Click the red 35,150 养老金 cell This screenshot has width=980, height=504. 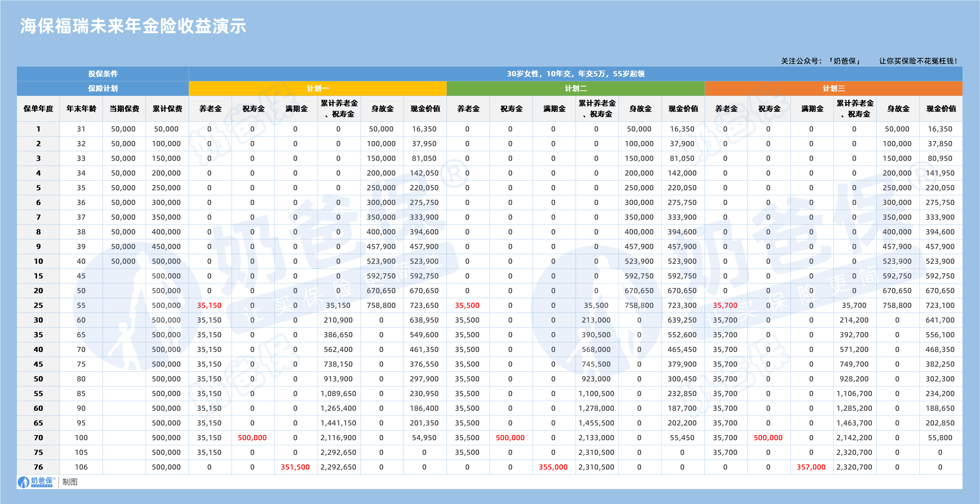click(209, 305)
